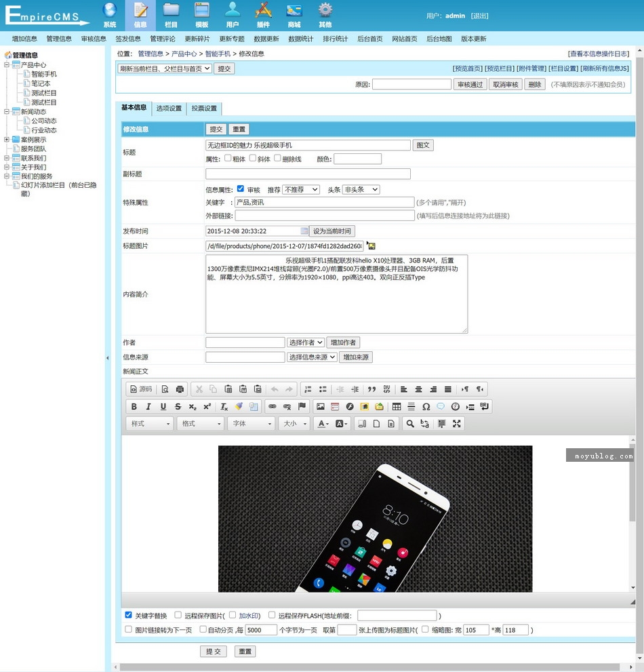The width and height of the screenshot is (644, 672).
Task: Apply subscript formatting
Action: [x=193, y=406]
